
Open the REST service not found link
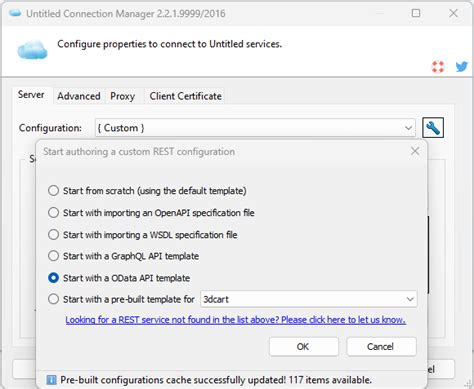(x=235, y=320)
